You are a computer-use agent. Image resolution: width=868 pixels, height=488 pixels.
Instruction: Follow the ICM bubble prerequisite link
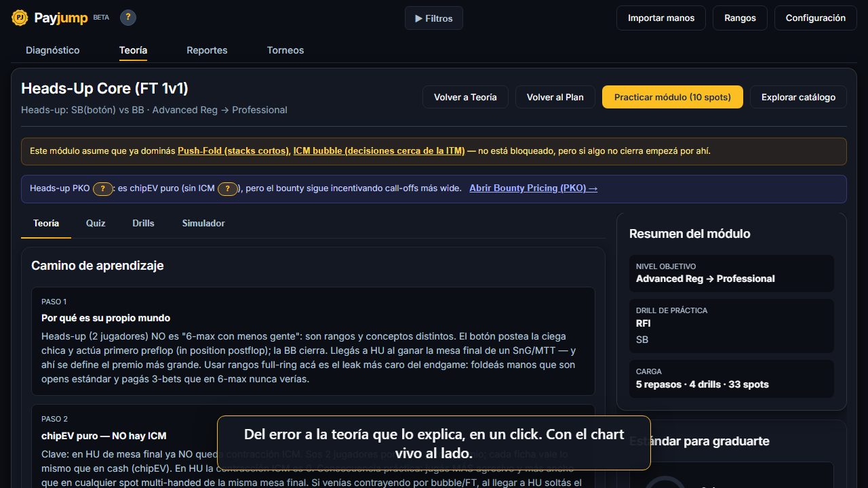tap(379, 151)
